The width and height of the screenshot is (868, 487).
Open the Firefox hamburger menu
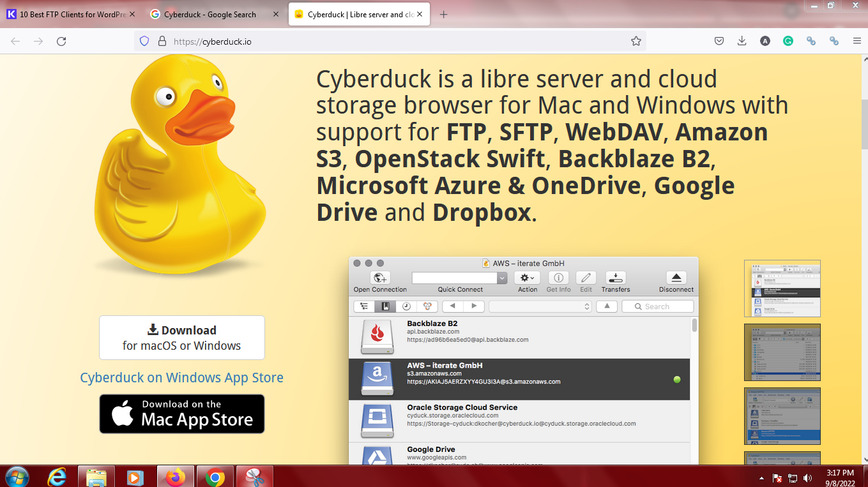click(x=857, y=41)
